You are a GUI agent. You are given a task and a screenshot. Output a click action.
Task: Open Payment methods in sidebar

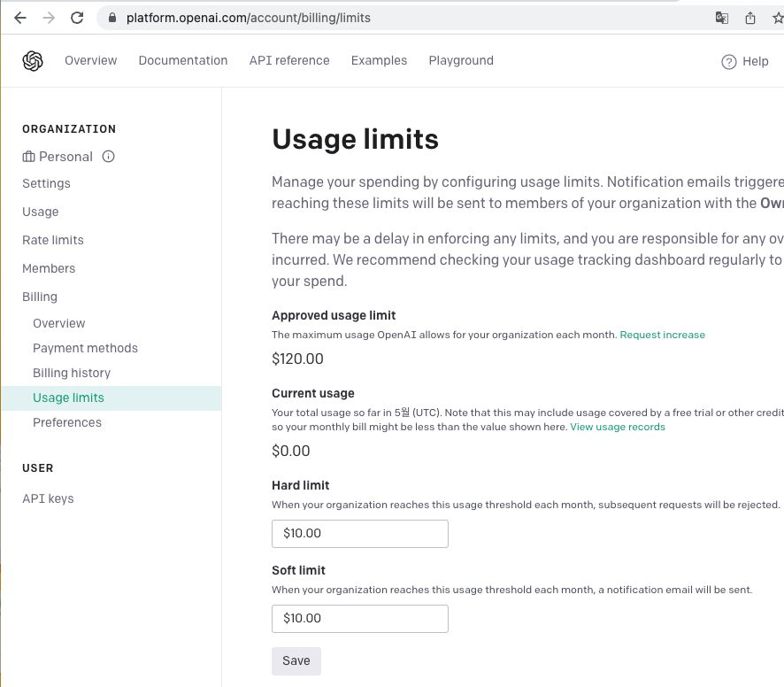pyautogui.click(x=85, y=348)
